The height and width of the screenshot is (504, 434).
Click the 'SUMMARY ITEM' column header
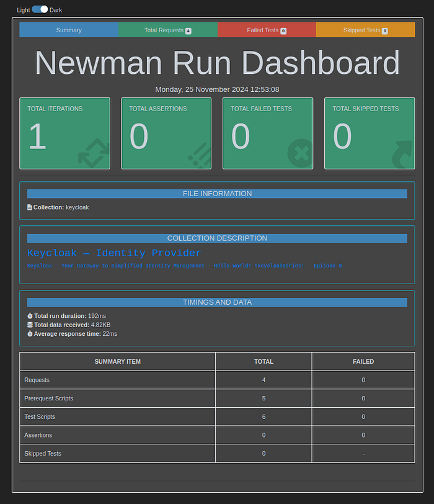[x=117, y=362]
